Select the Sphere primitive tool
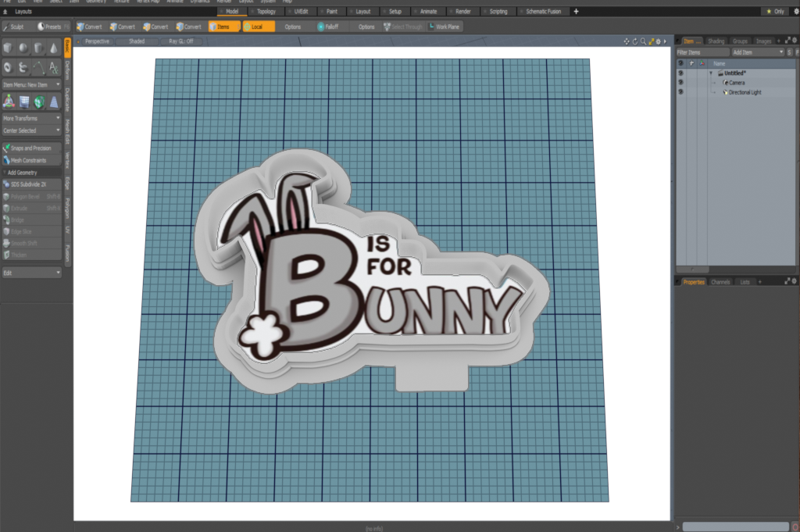The image size is (800, 532). [x=23, y=48]
